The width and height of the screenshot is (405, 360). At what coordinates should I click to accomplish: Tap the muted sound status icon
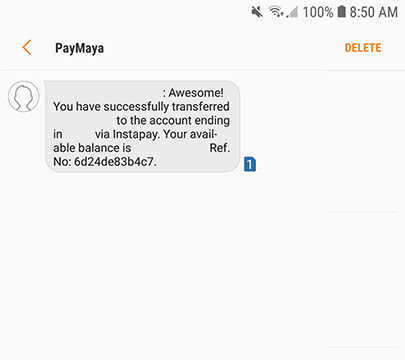pyautogui.click(x=257, y=12)
